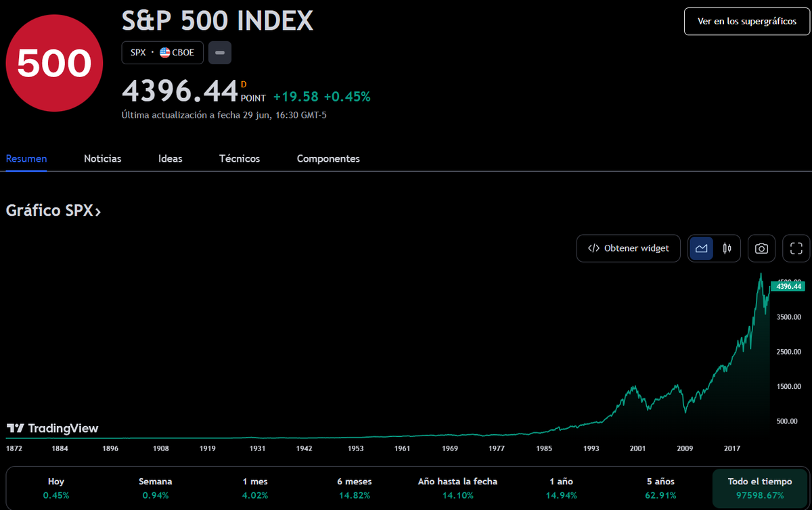
Task: Click the 4396.44 price label on axis
Action: (x=788, y=286)
